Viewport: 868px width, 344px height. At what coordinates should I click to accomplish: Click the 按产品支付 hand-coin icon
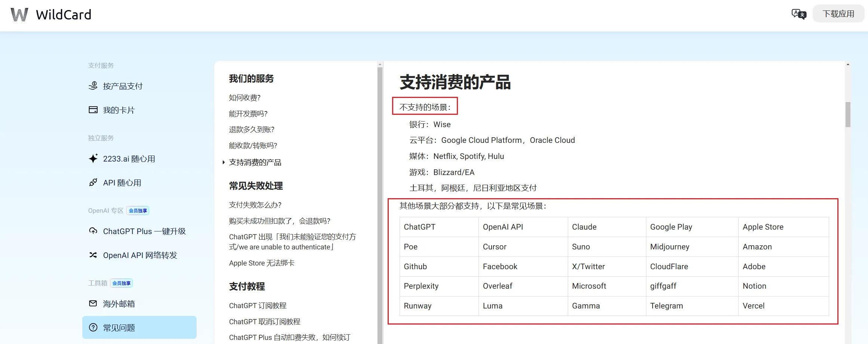point(93,86)
